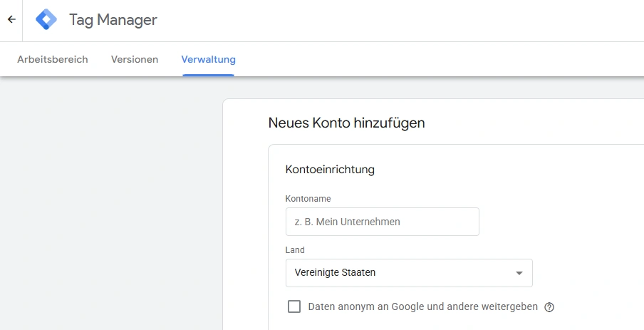Open the Land dropdown showing Vereinigte Staaten
This screenshot has width=644, height=330.
pyautogui.click(x=409, y=273)
